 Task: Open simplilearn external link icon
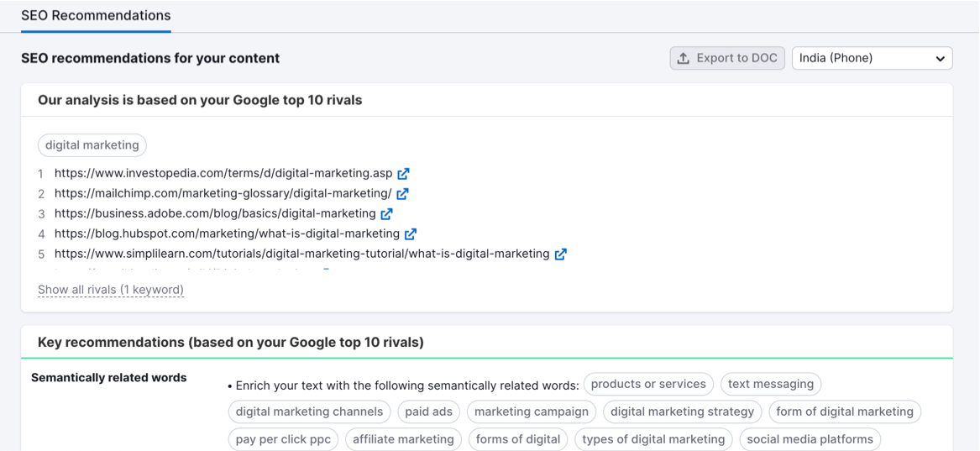click(x=560, y=254)
